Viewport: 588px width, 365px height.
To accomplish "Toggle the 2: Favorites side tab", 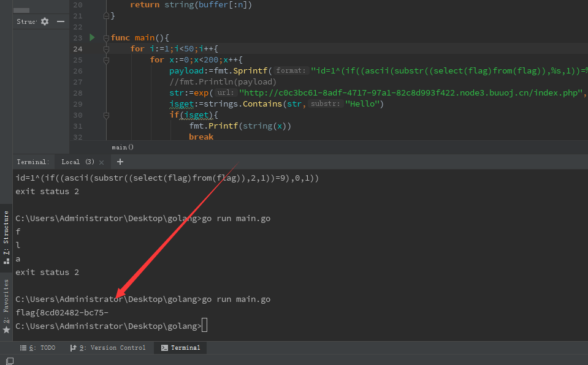I will click(x=6, y=306).
